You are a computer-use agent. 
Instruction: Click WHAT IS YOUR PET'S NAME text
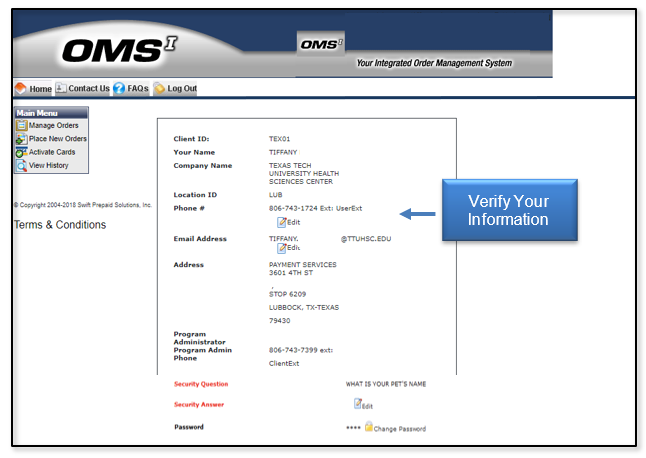pos(386,384)
